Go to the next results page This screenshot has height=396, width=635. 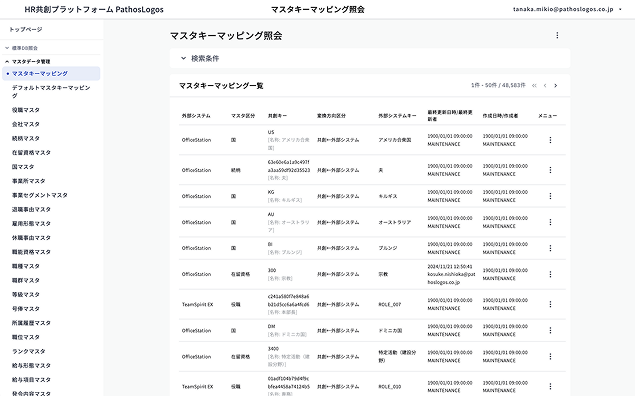point(556,85)
